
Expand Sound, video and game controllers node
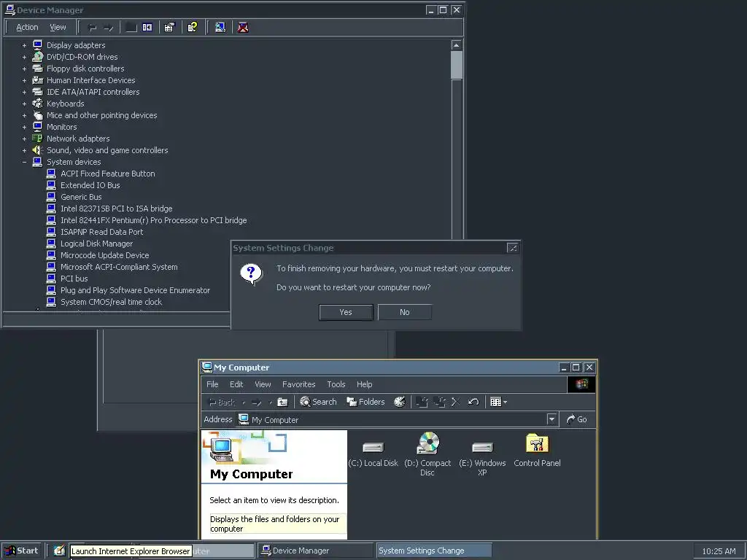pos(24,150)
